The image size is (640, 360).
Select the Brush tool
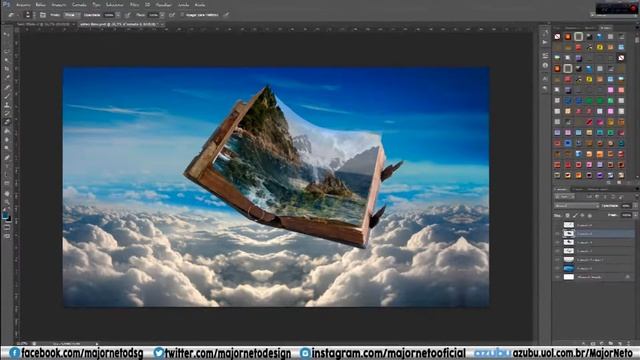7,96
